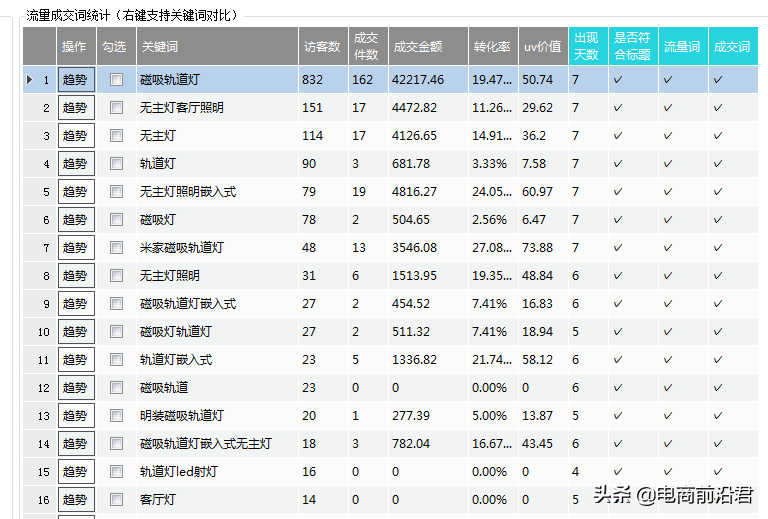
Task: Click amount 782.04
Action: (x=410, y=444)
